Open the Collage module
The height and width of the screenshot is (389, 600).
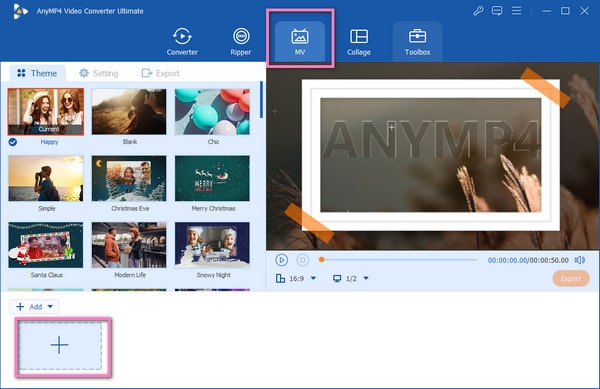[x=359, y=41]
